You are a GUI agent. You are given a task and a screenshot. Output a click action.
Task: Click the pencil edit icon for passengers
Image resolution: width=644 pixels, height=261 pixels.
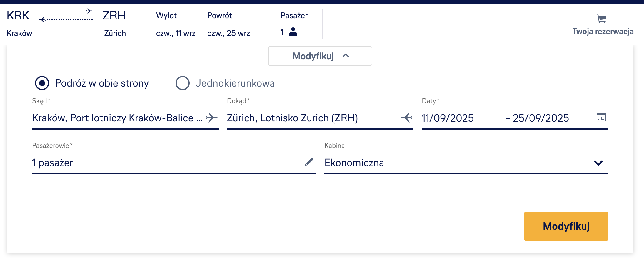(x=309, y=162)
